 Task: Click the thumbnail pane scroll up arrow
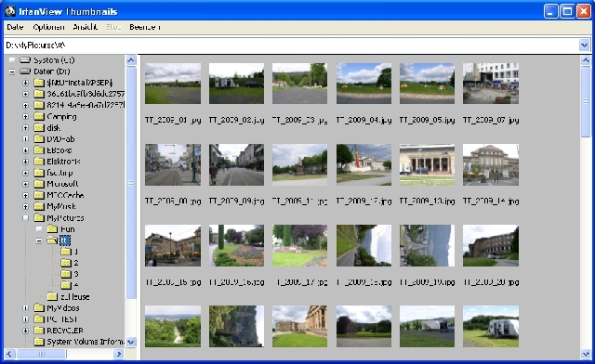click(586, 60)
